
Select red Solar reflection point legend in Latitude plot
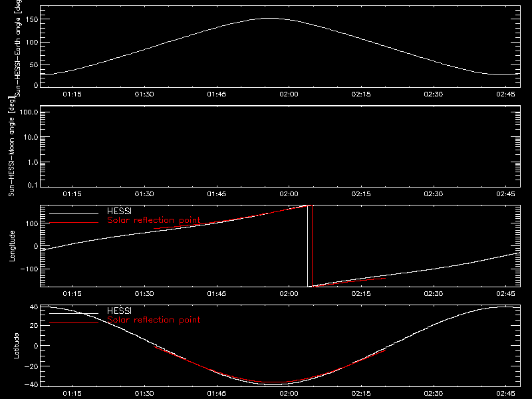154,320
